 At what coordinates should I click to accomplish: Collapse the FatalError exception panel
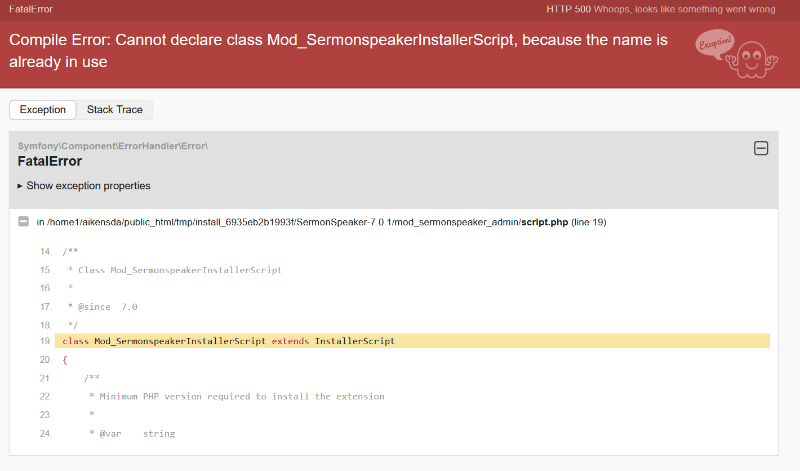click(760, 148)
